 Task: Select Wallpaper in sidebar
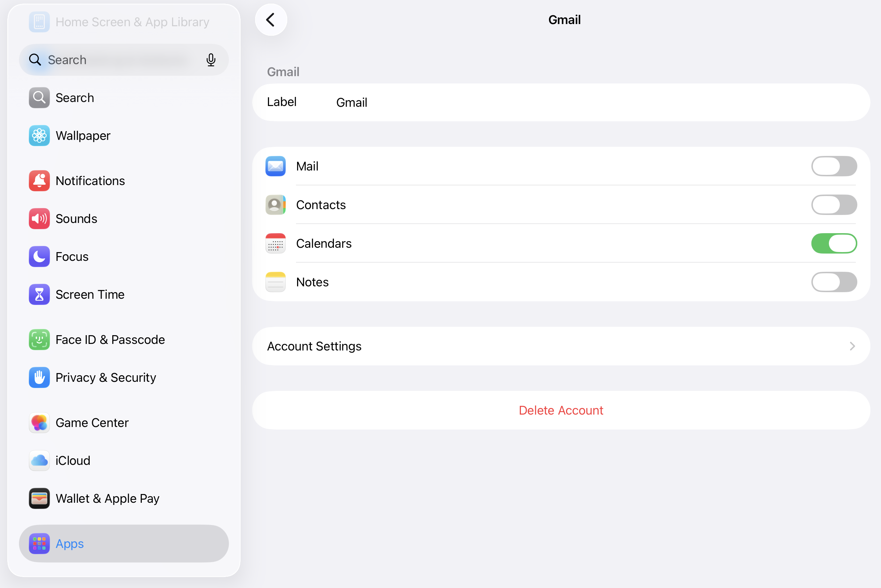click(x=124, y=136)
